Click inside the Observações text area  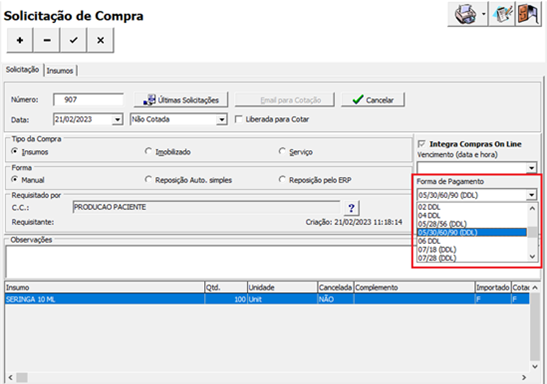click(x=209, y=262)
